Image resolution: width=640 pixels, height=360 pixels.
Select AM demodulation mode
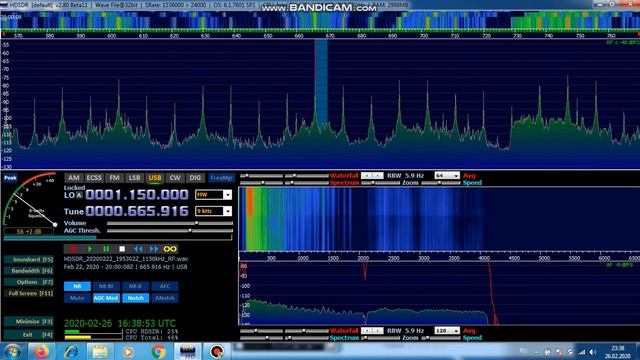click(x=73, y=178)
